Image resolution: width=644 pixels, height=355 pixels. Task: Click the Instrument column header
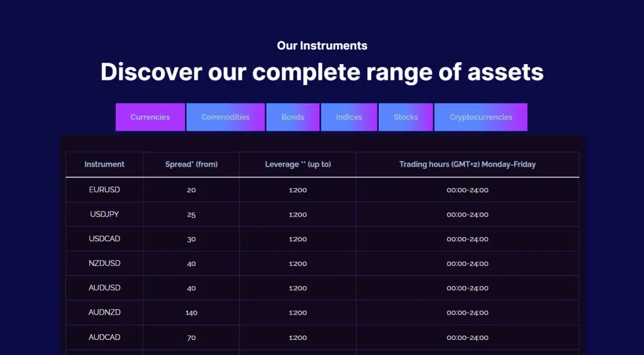(104, 164)
